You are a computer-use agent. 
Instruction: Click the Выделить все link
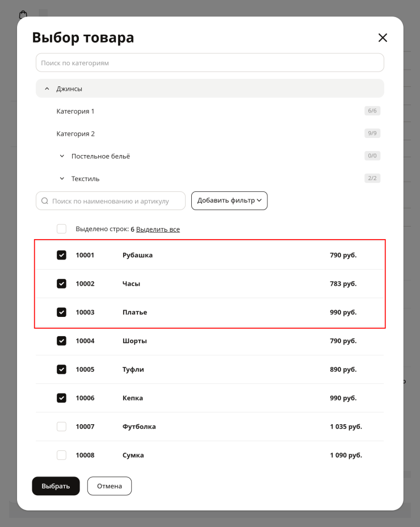158,229
